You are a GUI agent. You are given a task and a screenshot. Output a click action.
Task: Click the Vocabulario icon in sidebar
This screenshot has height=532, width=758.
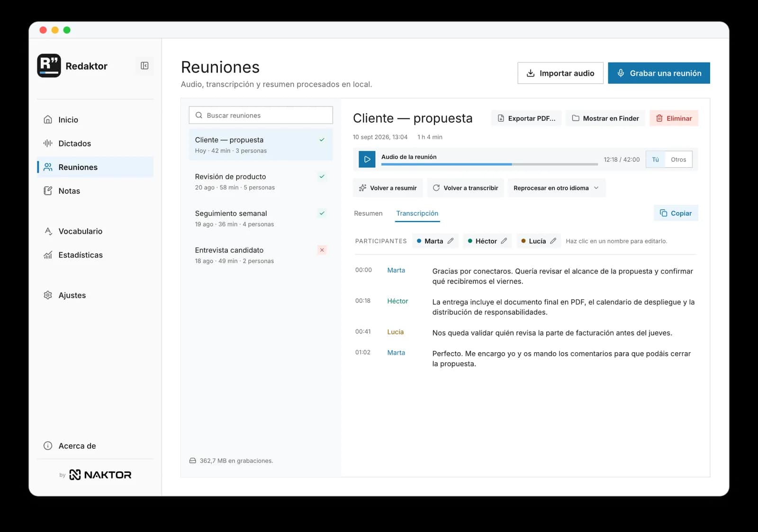(x=48, y=231)
